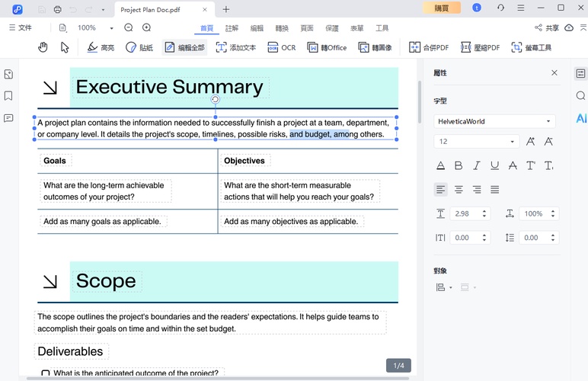This screenshot has width=588, height=381.
Task: Switch to the 註解 tab
Action: click(x=232, y=28)
